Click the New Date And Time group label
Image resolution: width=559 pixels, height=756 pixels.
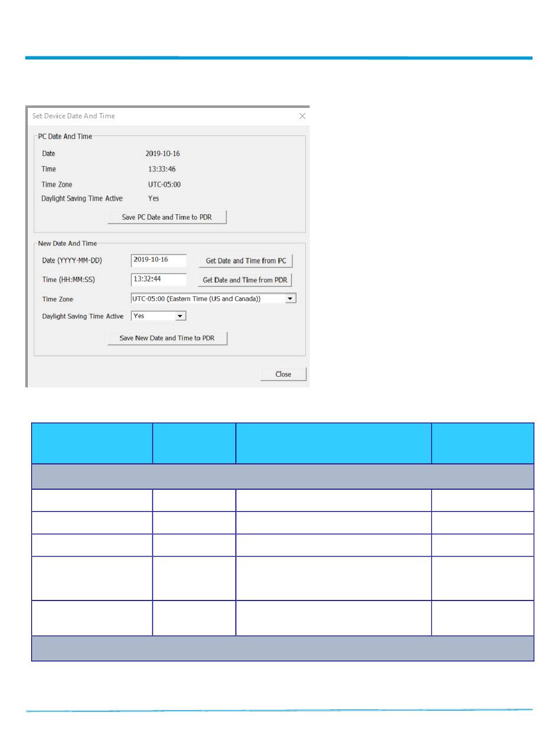point(68,243)
